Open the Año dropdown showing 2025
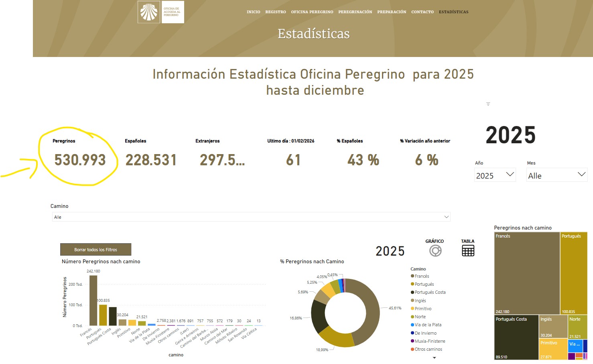593x364 pixels. click(495, 175)
